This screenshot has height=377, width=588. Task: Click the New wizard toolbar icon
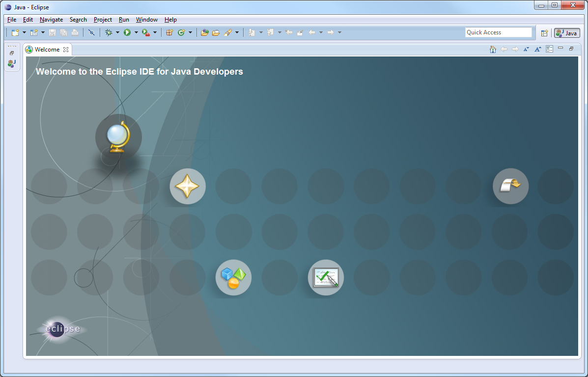pos(15,32)
